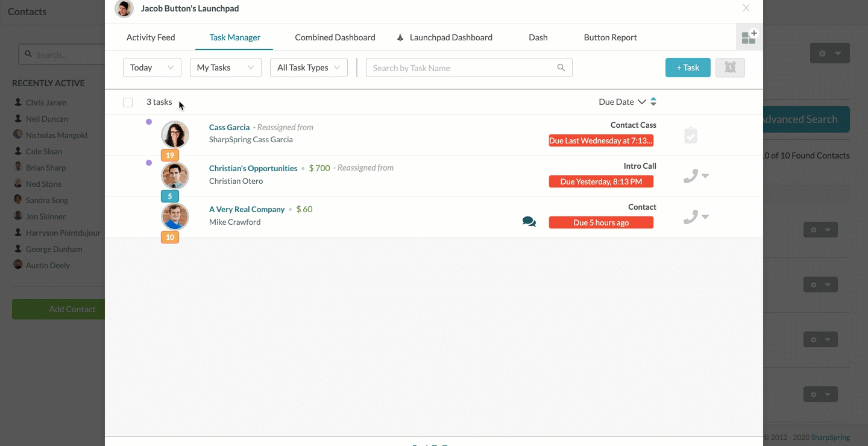The height and width of the screenshot is (446, 868).
Task: Click Cass Garcia's profile photo
Action: [175, 134]
